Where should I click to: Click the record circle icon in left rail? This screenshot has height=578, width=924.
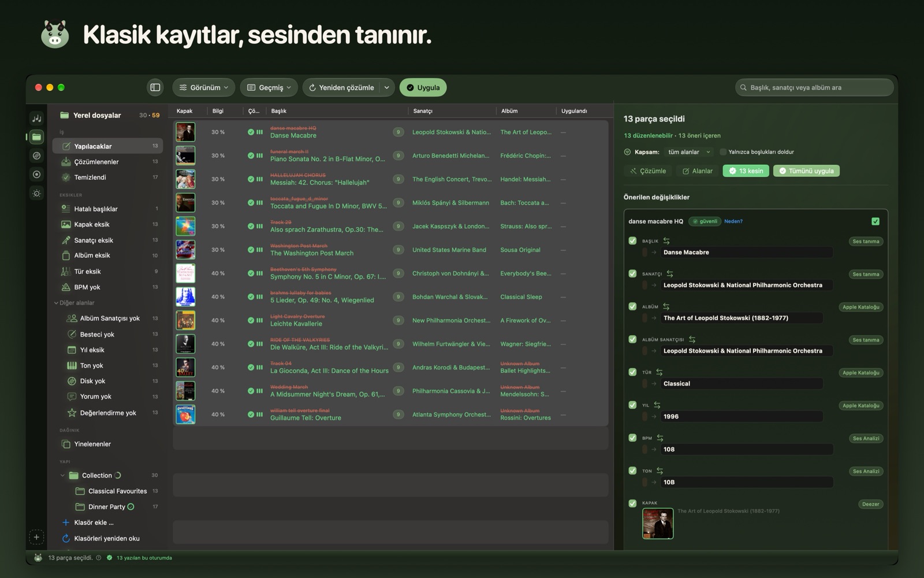36,174
